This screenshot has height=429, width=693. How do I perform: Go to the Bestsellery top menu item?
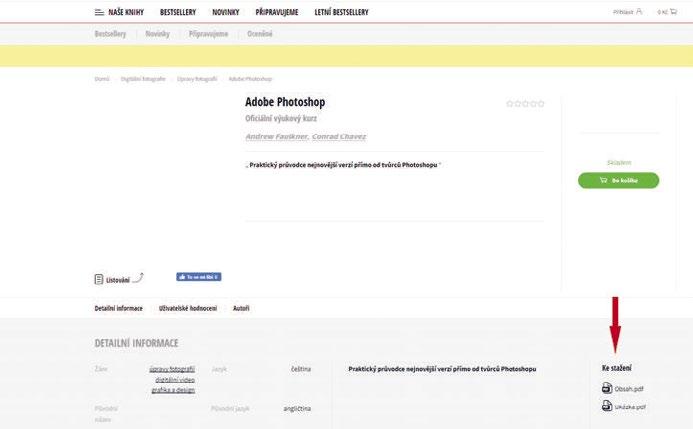coord(178,12)
